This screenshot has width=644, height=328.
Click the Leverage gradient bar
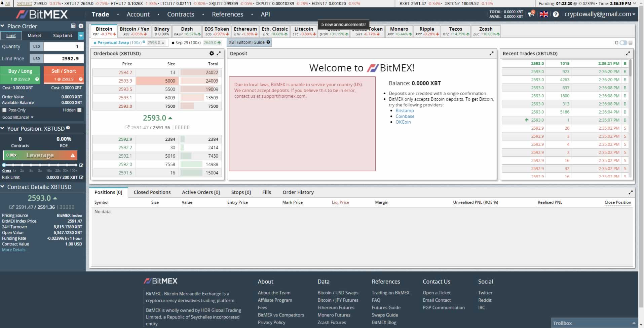[x=40, y=155]
